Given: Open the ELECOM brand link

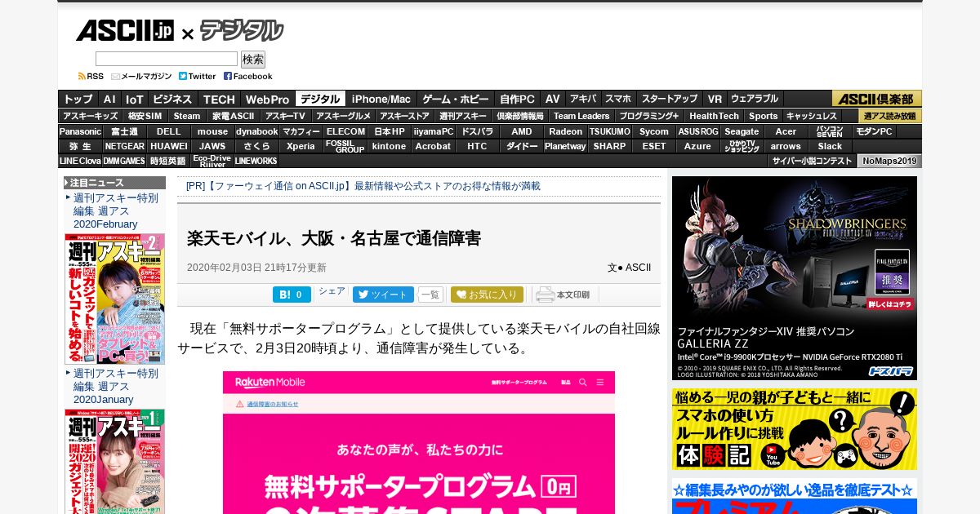Looking at the screenshot, I should point(345,131).
